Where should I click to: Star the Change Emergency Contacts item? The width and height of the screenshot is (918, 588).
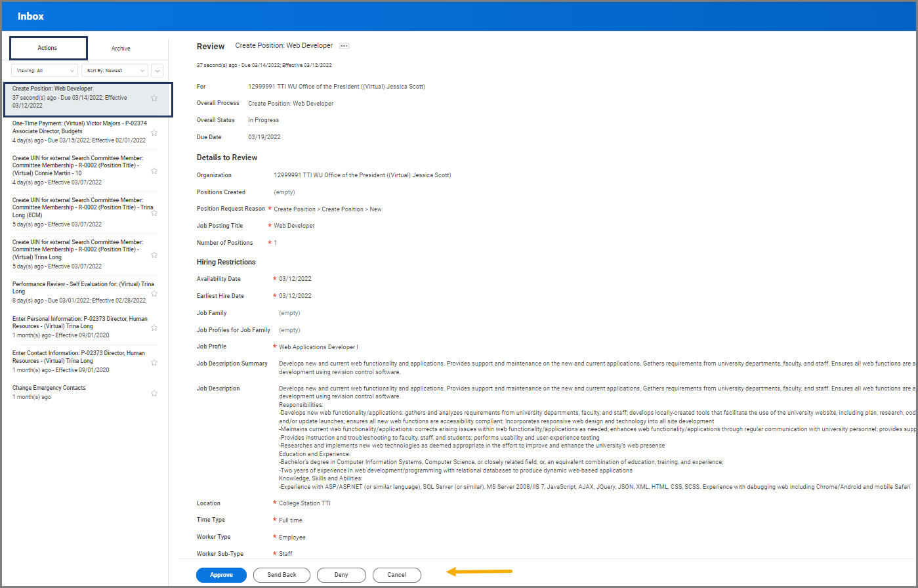pos(154,393)
